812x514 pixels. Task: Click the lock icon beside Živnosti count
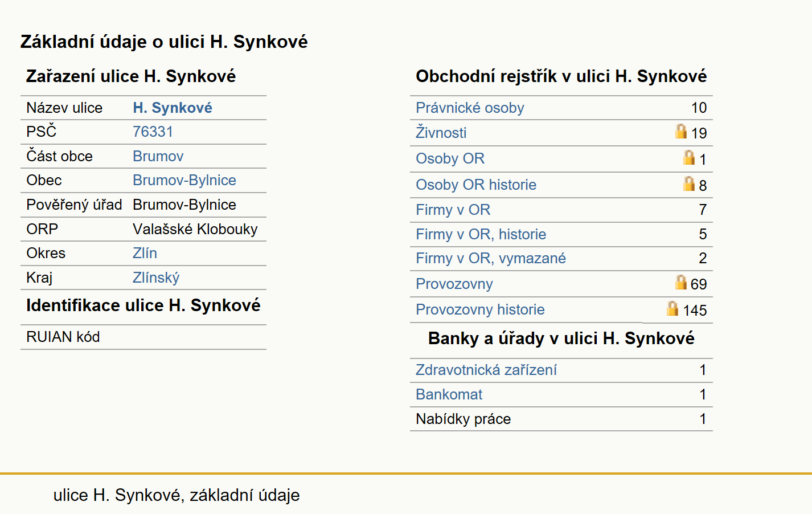681,132
